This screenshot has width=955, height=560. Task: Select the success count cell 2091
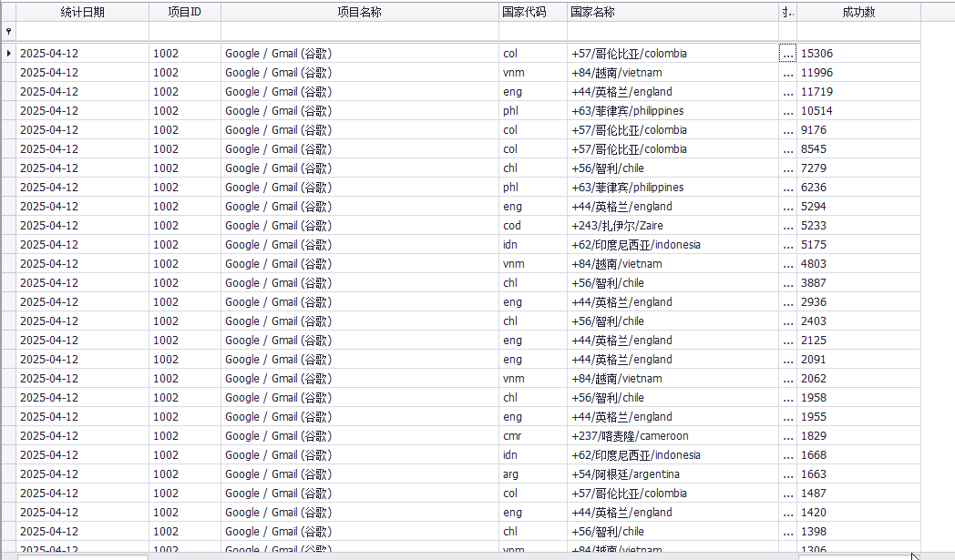pyautogui.click(x=858, y=359)
